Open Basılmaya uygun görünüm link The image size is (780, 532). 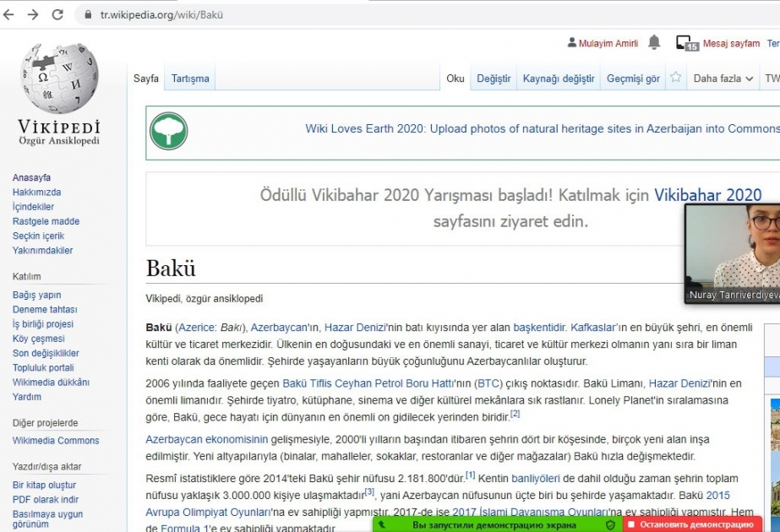(48, 518)
